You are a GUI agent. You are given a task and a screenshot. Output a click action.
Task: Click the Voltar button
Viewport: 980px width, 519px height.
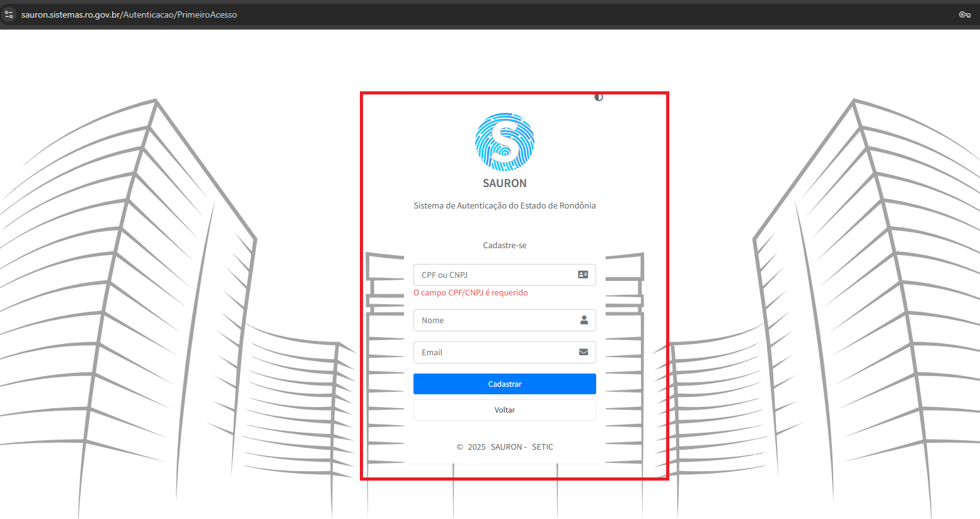(505, 409)
